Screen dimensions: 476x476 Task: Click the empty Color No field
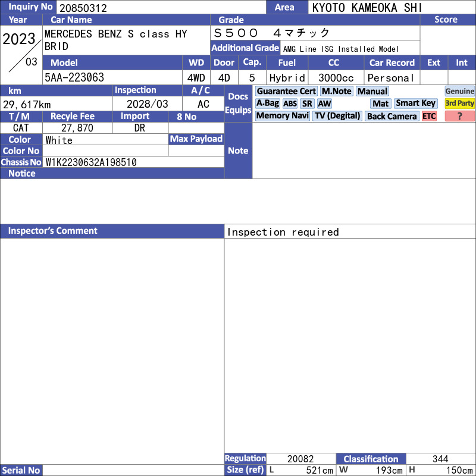point(105,151)
